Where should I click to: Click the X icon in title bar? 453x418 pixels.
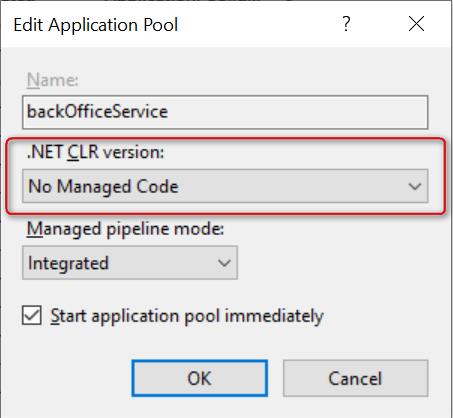point(416,24)
